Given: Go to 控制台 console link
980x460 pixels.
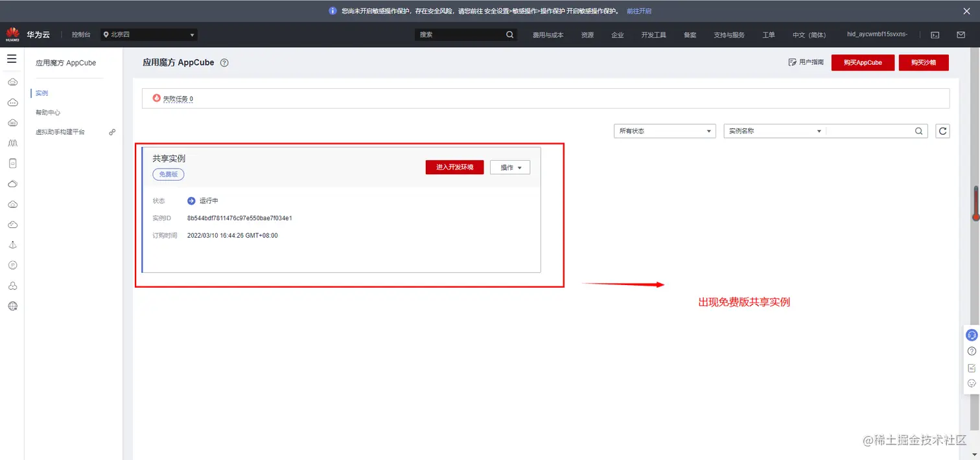Looking at the screenshot, I should 81,35.
